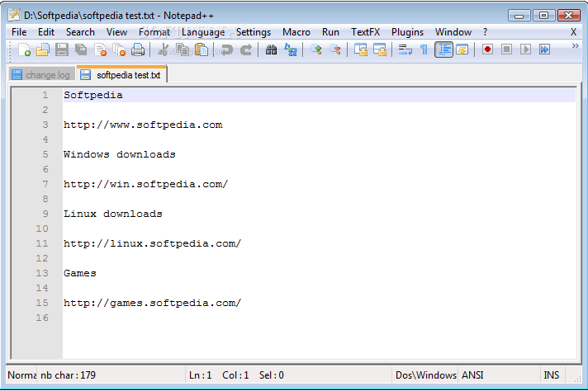
Task: Open the ? help menu
Action: tap(486, 32)
